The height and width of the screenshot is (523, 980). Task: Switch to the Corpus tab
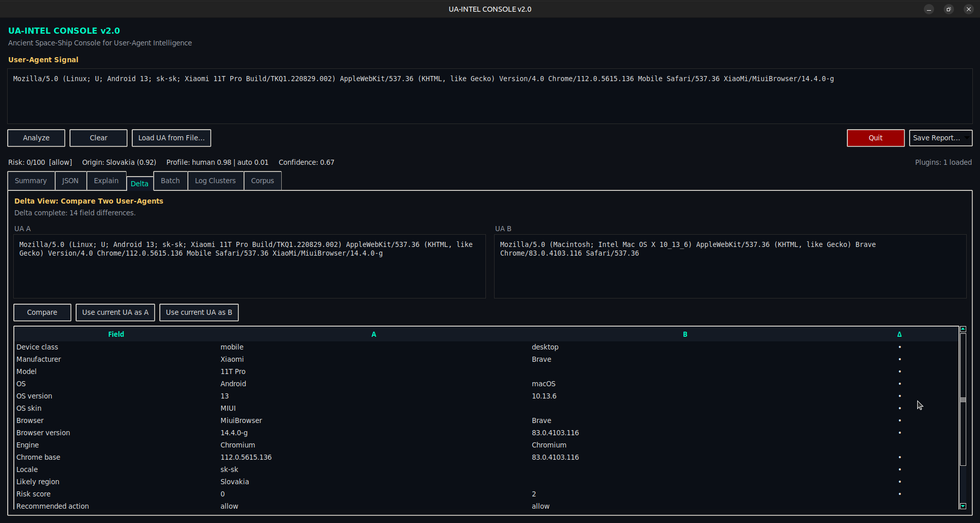[x=262, y=181]
